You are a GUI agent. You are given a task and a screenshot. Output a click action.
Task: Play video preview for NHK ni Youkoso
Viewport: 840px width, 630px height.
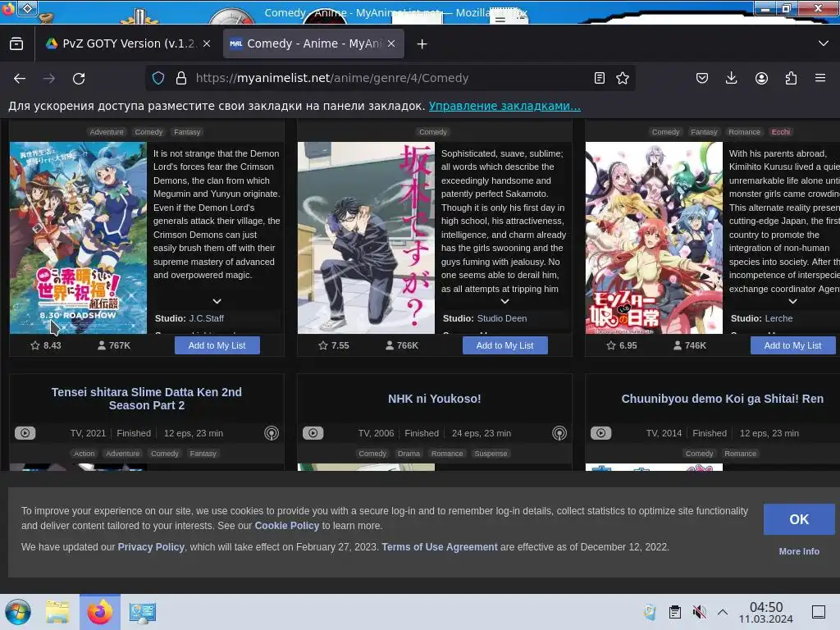(x=313, y=433)
